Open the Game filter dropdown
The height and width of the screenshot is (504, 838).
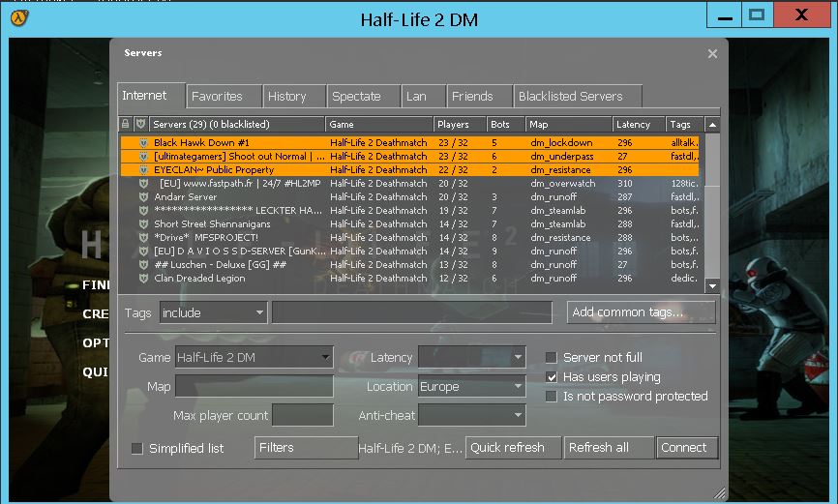[x=254, y=357]
